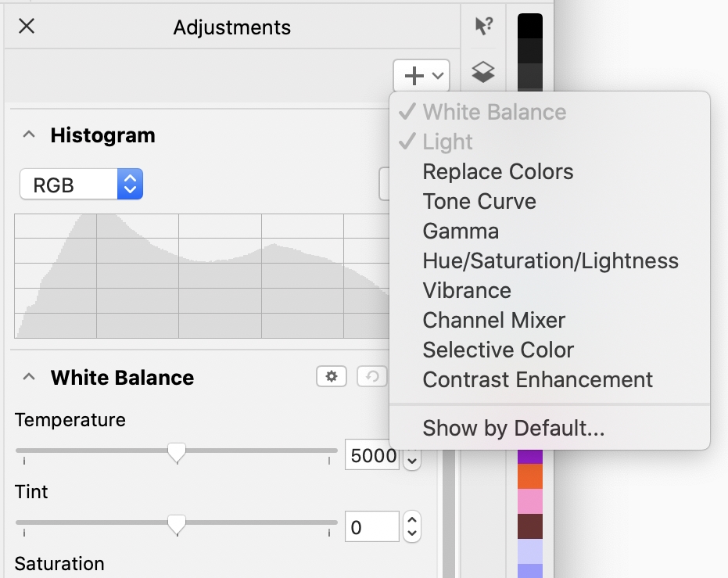Screen dimensions: 728x578
Task: Open the layers stack icon
Action: point(484,73)
